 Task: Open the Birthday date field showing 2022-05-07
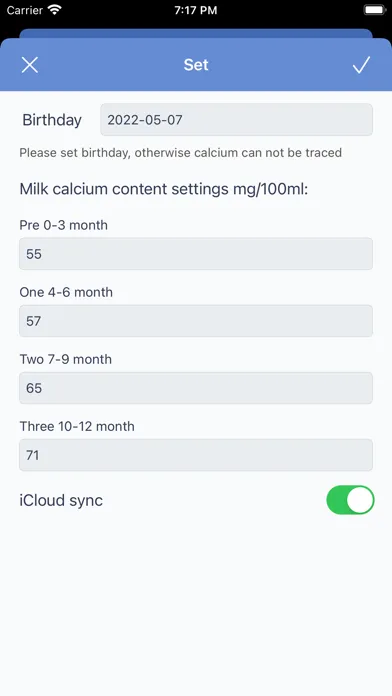[236, 119]
